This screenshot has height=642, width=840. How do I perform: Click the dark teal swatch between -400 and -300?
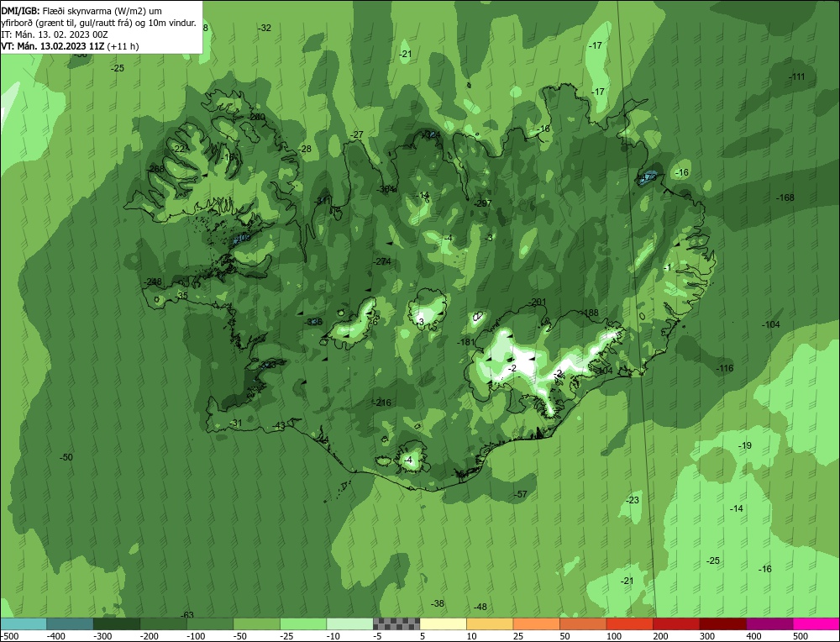[x=70, y=624]
